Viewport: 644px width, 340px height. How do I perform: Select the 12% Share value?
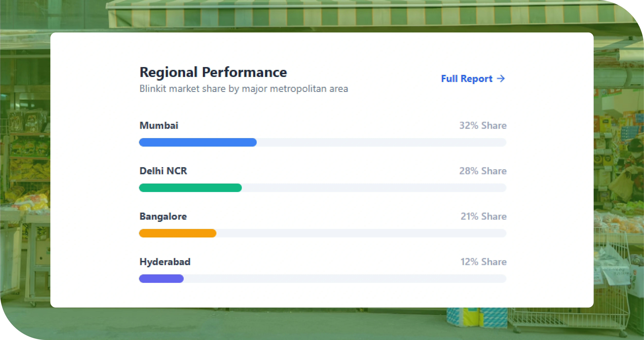pos(483,262)
